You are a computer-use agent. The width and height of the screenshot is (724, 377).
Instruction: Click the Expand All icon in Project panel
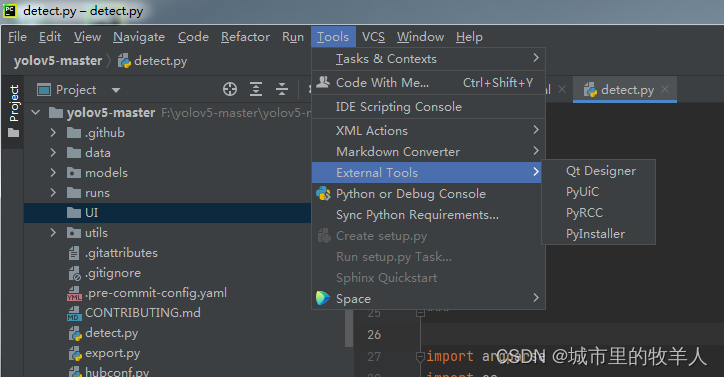pyautogui.click(x=256, y=89)
